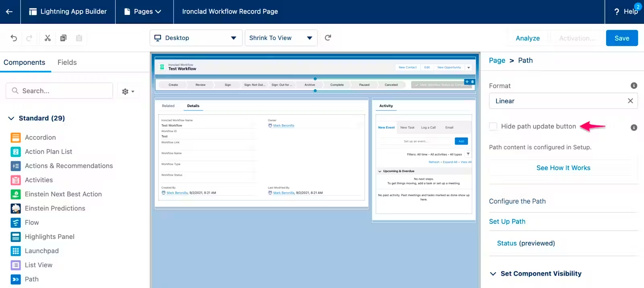Copy the selected component
Screen dimensions: 644x288
coord(63,38)
